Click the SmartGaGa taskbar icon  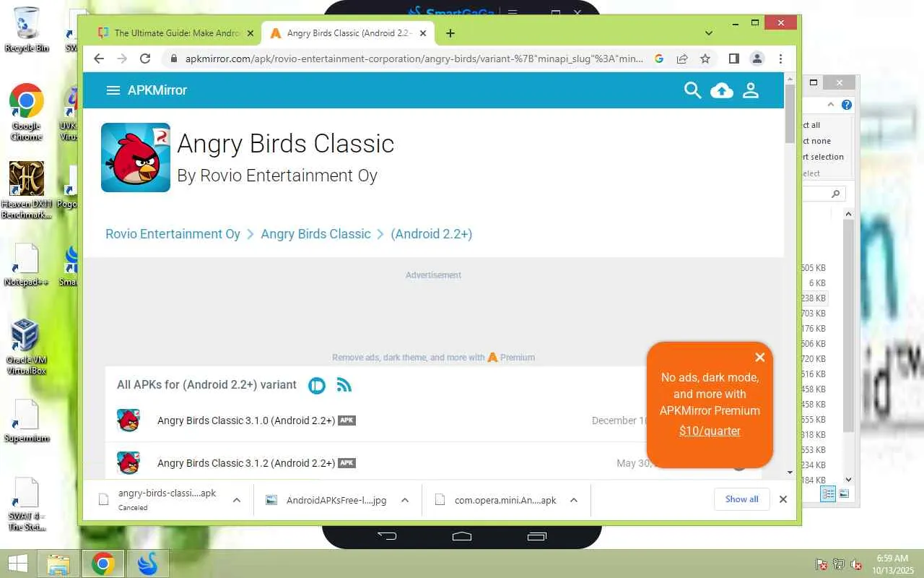[147, 564]
